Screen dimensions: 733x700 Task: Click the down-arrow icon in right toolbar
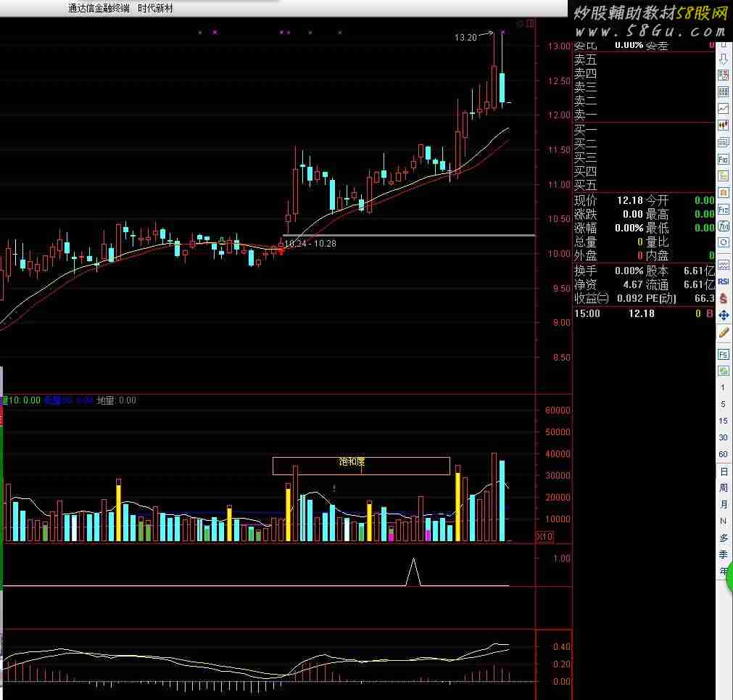(723, 59)
